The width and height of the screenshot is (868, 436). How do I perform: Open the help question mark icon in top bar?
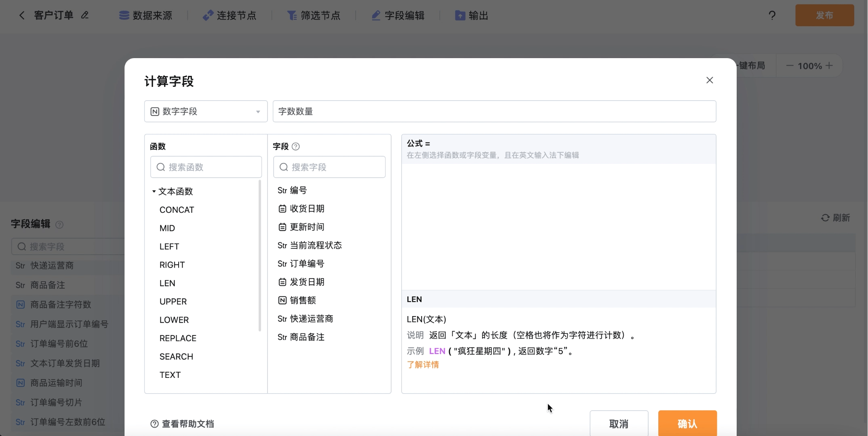(x=772, y=15)
